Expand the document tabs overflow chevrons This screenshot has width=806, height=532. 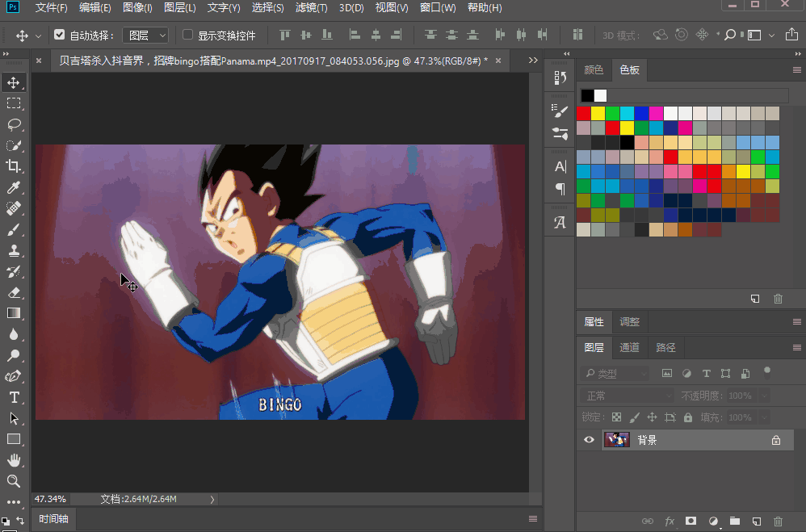(x=533, y=60)
